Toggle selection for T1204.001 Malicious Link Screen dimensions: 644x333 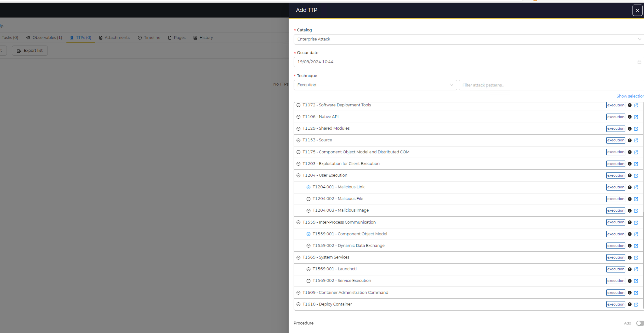click(308, 187)
